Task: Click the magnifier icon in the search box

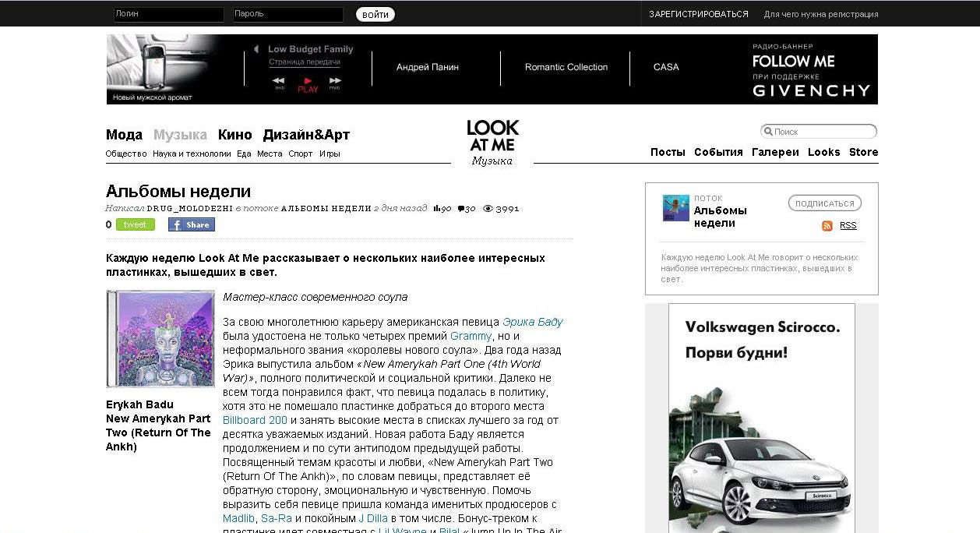Action: click(768, 132)
